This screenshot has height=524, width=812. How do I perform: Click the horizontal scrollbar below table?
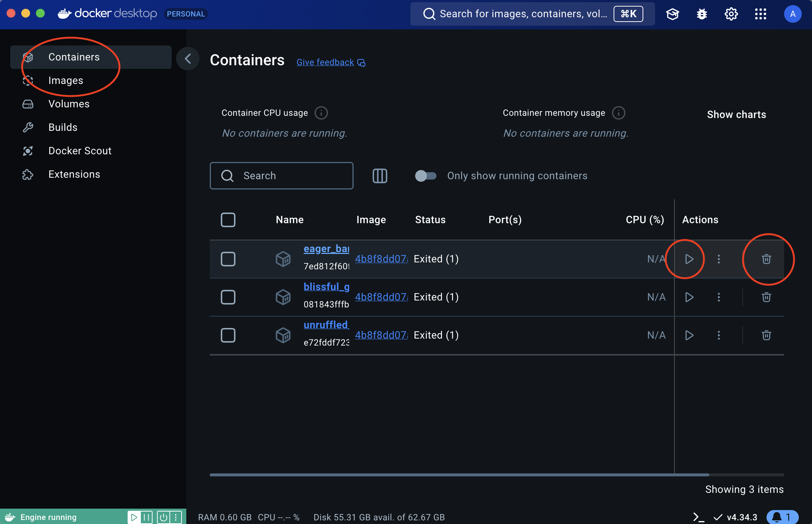459,475
